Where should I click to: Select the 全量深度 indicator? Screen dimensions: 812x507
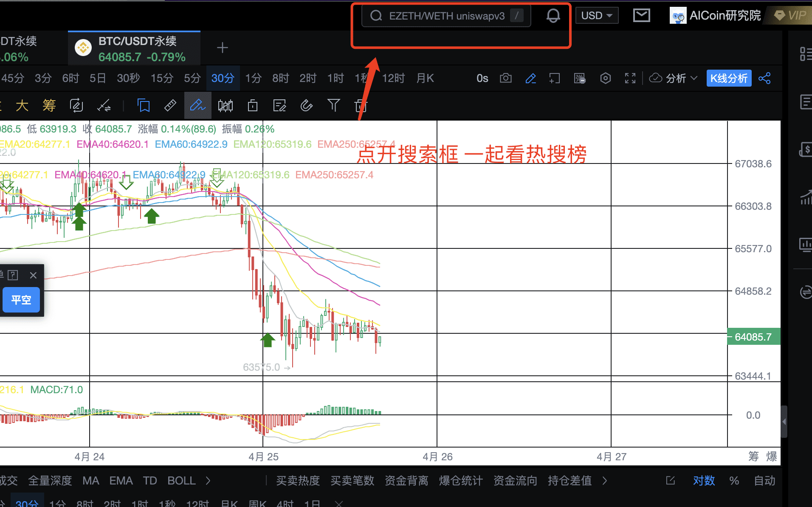50,481
